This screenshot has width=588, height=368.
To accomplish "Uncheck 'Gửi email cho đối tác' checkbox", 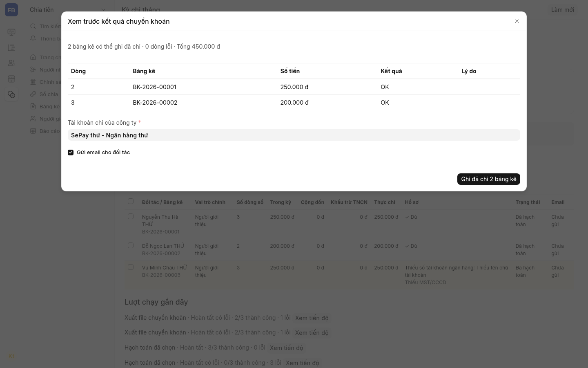I will 71,153.
